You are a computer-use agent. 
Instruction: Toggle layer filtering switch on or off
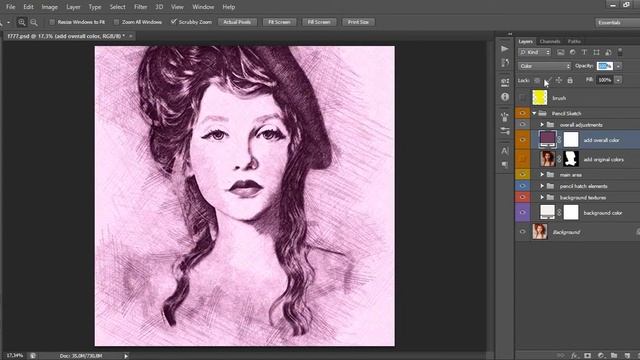point(620,52)
